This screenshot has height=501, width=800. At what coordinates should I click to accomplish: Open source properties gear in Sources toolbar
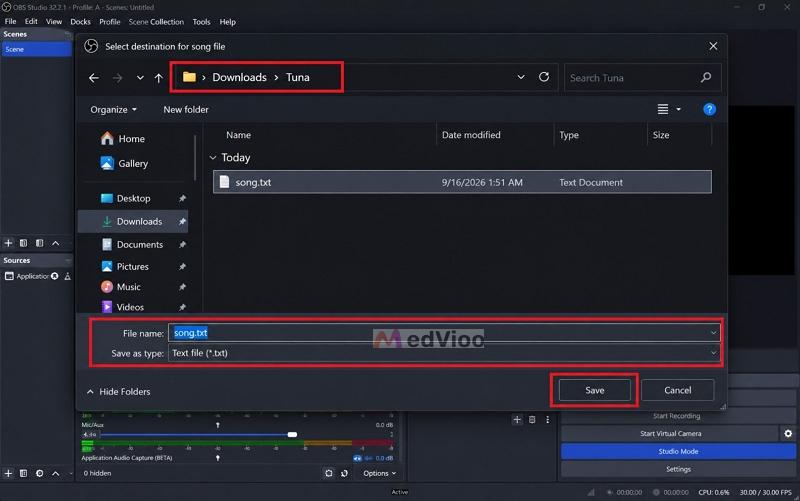click(39, 473)
